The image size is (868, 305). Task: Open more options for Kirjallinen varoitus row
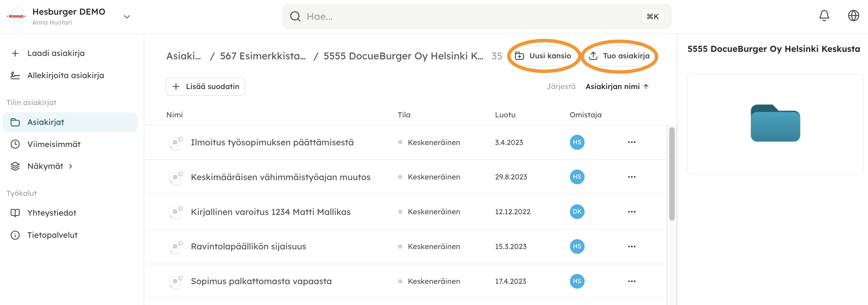(x=631, y=212)
